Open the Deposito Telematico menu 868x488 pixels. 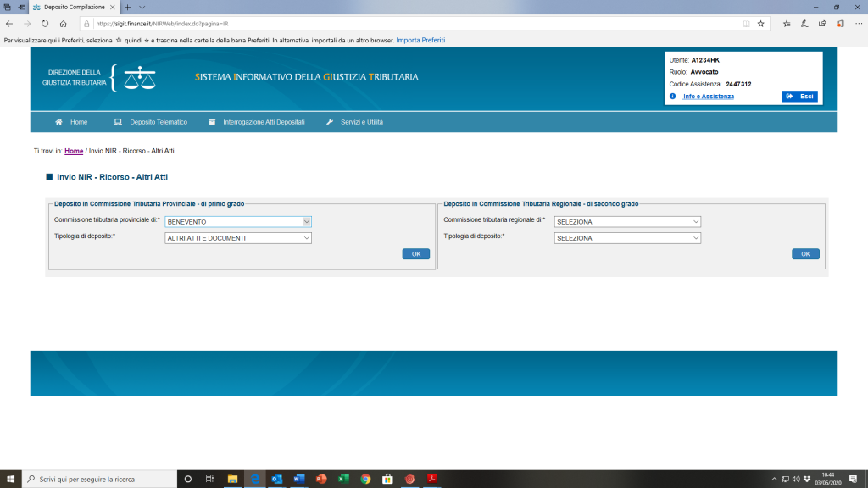click(151, 122)
